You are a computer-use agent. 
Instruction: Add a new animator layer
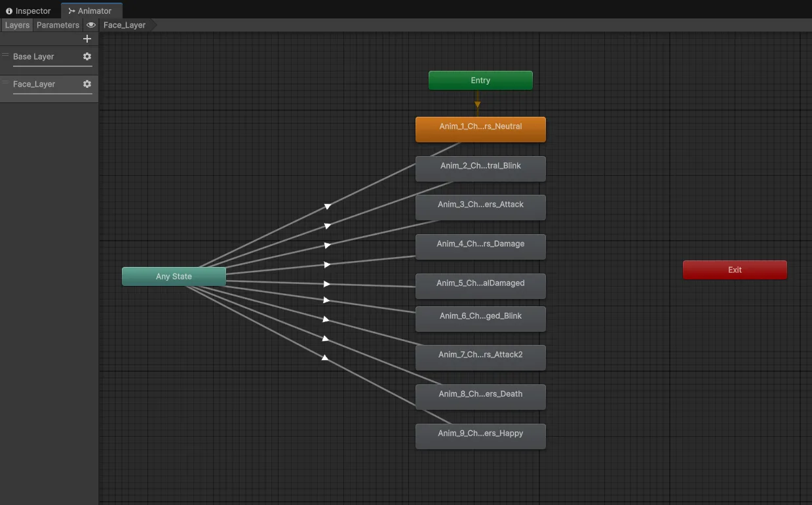pyautogui.click(x=87, y=39)
